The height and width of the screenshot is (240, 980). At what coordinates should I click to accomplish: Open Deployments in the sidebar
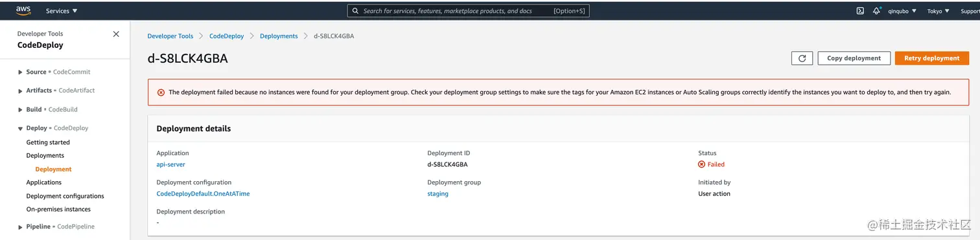(45, 155)
